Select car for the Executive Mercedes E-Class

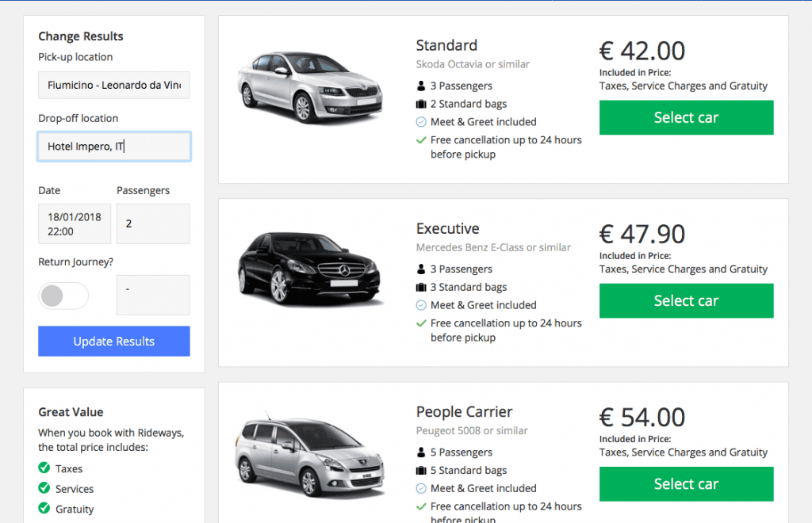click(686, 300)
